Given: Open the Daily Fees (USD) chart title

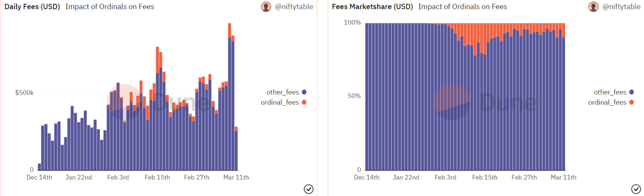Looking at the screenshot, I should tap(32, 7).
